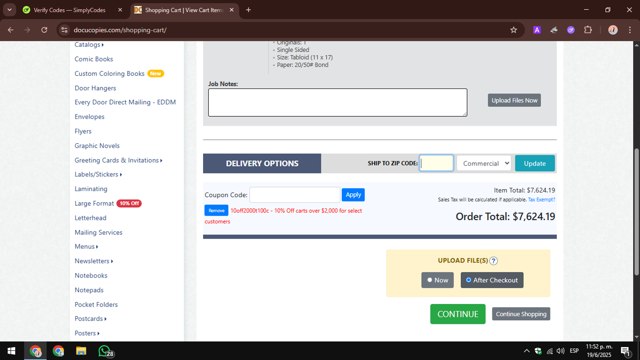The image size is (640, 360).
Task: Bookmark this page with the star icon
Action: pos(513,30)
